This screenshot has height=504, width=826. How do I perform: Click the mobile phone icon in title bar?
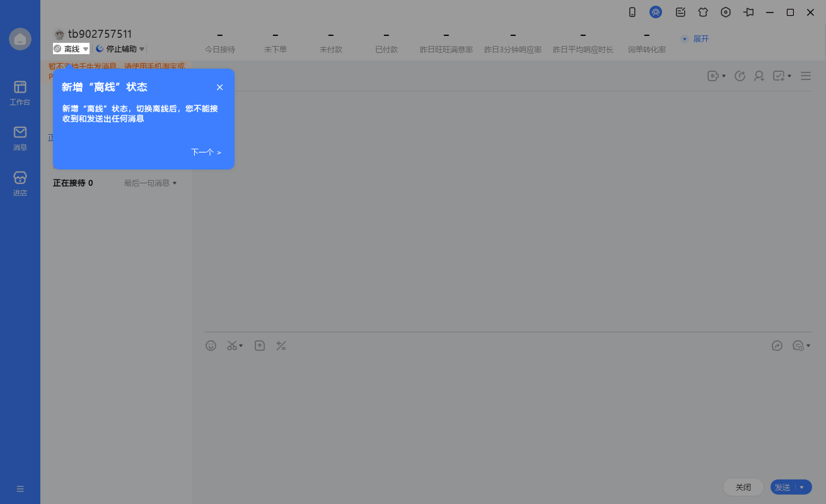[x=632, y=12]
